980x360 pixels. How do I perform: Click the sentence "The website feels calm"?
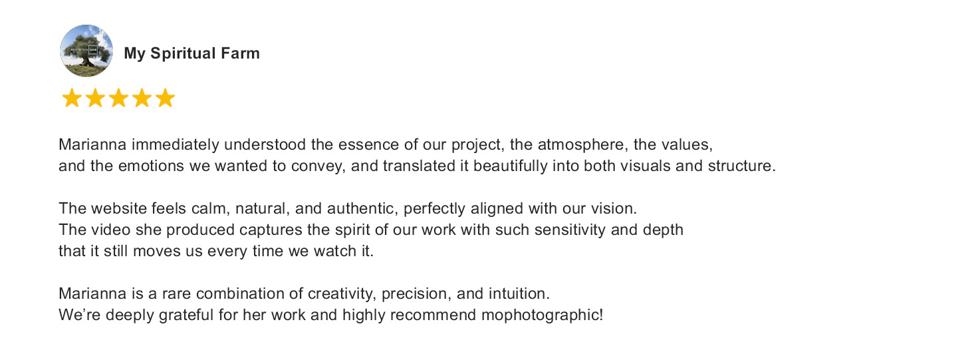pyautogui.click(x=348, y=209)
